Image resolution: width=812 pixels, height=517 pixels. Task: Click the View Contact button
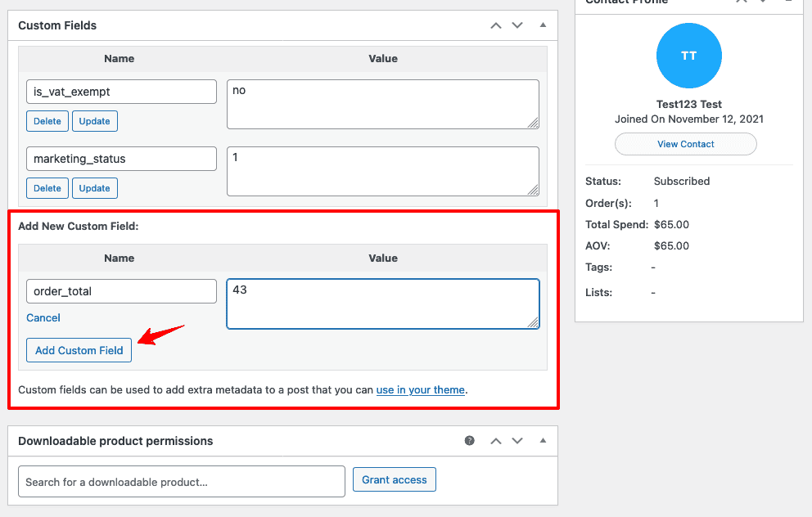click(x=686, y=144)
